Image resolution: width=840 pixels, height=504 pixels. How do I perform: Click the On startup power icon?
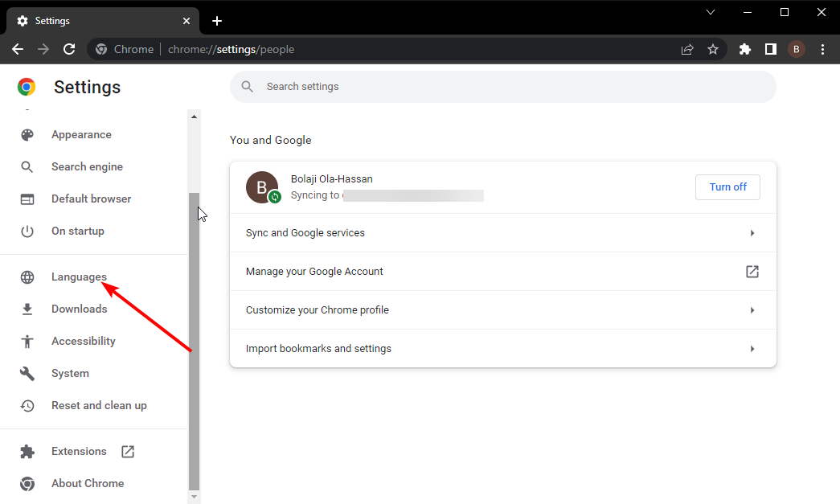point(27,232)
